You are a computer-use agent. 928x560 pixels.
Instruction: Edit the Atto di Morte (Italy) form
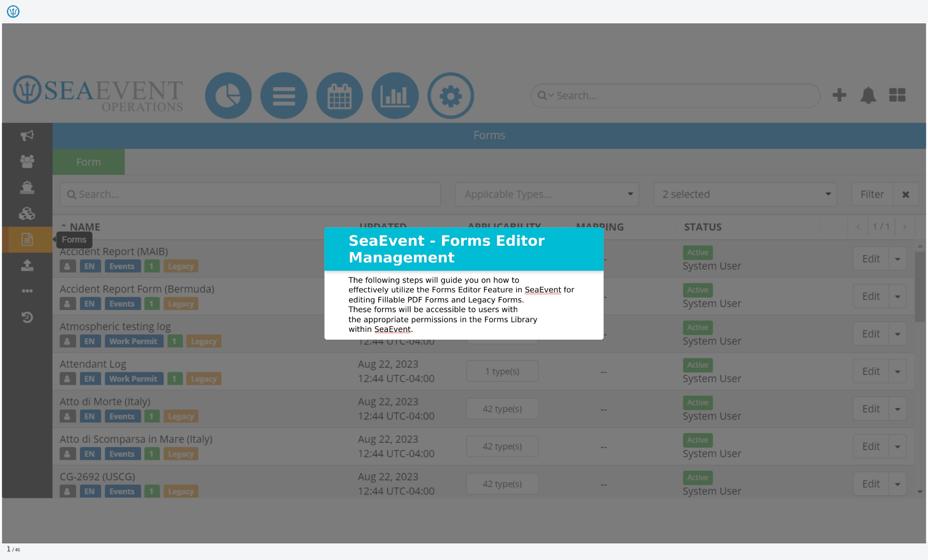click(871, 409)
